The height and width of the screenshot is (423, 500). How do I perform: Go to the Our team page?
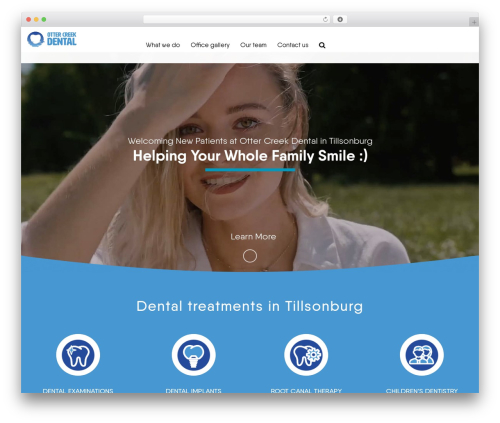point(253,45)
